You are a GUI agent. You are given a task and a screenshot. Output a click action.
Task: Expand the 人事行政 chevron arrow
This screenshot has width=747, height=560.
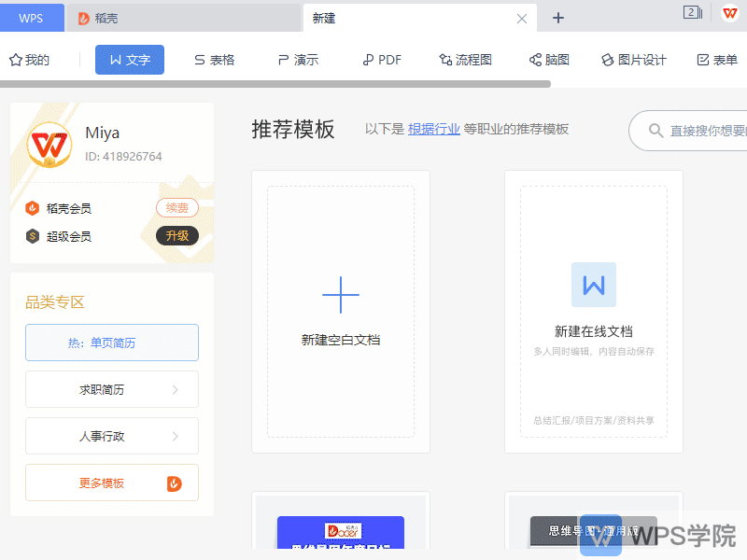click(x=176, y=436)
